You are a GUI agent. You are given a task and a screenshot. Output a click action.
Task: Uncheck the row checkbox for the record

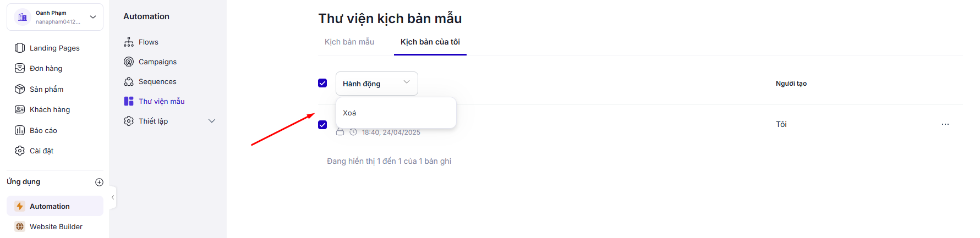[322, 125]
